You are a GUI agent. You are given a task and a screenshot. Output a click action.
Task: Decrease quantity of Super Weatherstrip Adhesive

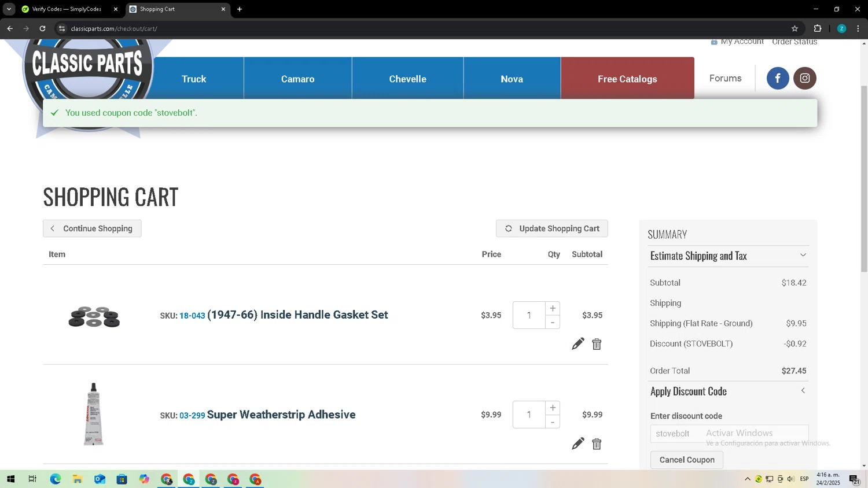553,422
